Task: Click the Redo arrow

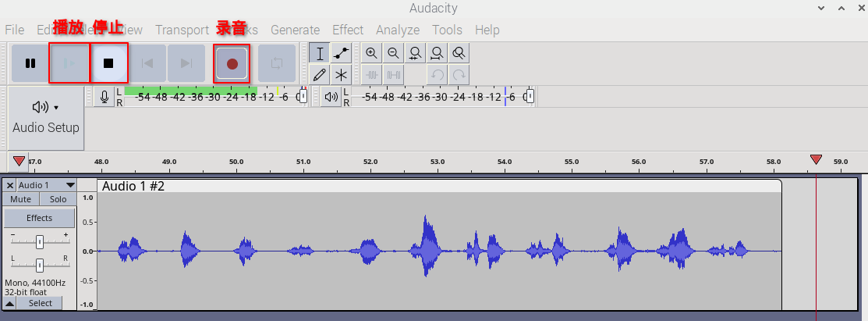Action: click(459, 74)
